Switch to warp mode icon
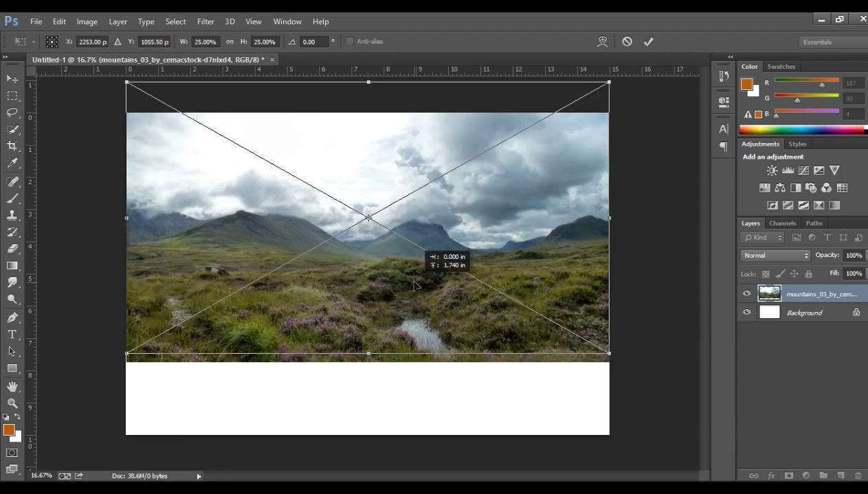This screenshot has width=868, height=494. coord(603,42)
